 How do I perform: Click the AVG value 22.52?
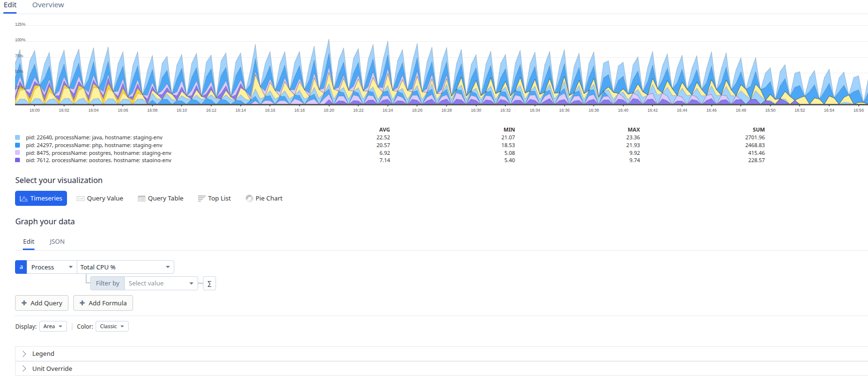pyautogui.click(x=383, y=137)
